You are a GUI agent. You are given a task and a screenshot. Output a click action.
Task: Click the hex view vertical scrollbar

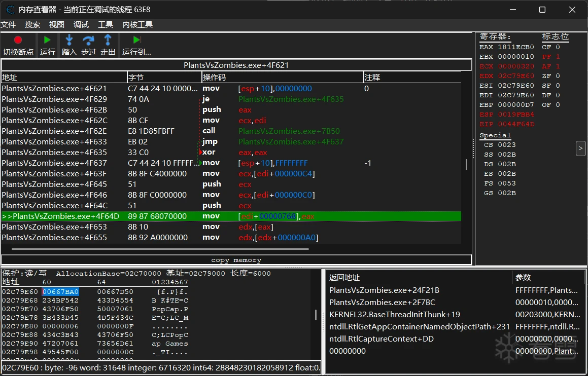click(316, 315)
